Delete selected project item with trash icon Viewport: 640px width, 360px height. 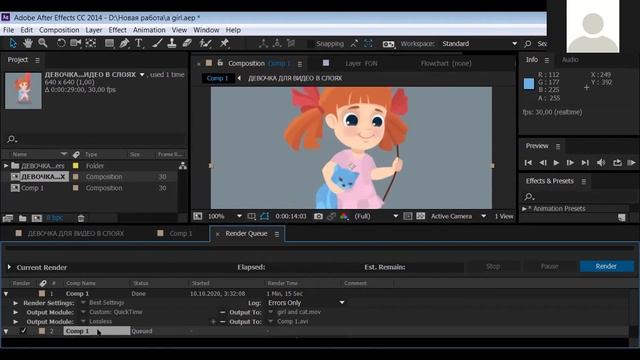81,218
